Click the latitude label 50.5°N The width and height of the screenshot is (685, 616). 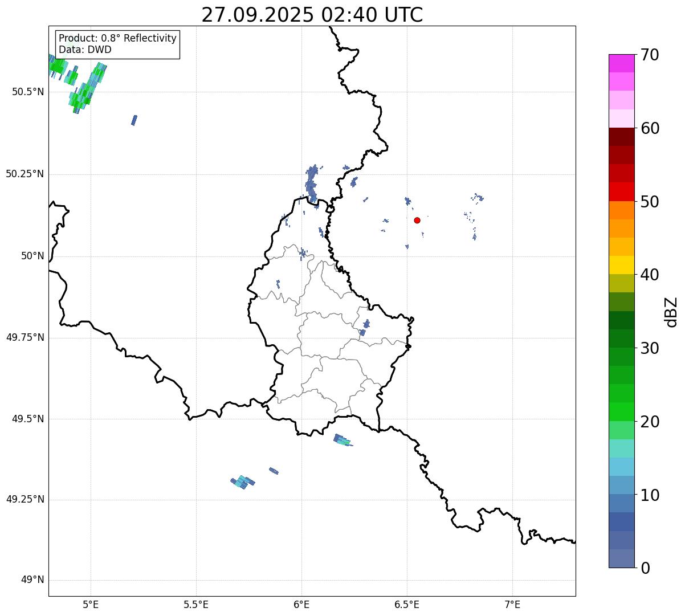[28, 92]
